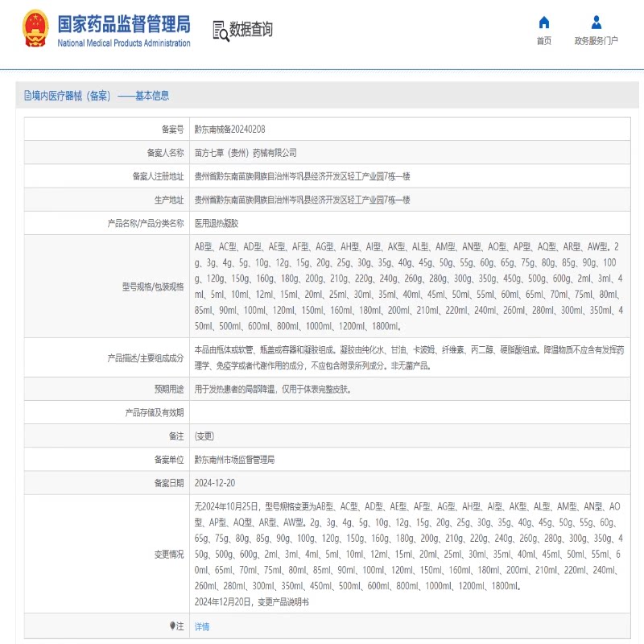644x644 pixels.
Task: Click the 数据查询 heading
Action: pos(250,29)
